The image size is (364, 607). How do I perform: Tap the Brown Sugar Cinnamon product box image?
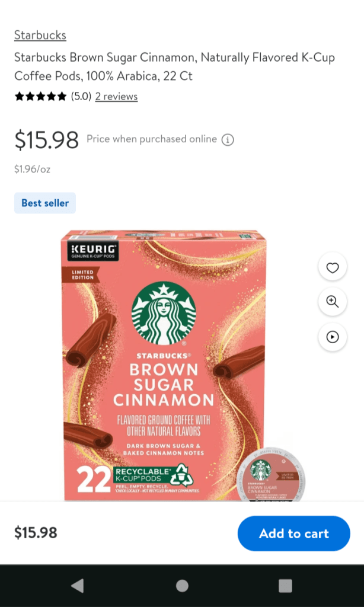tap(164, 356)
